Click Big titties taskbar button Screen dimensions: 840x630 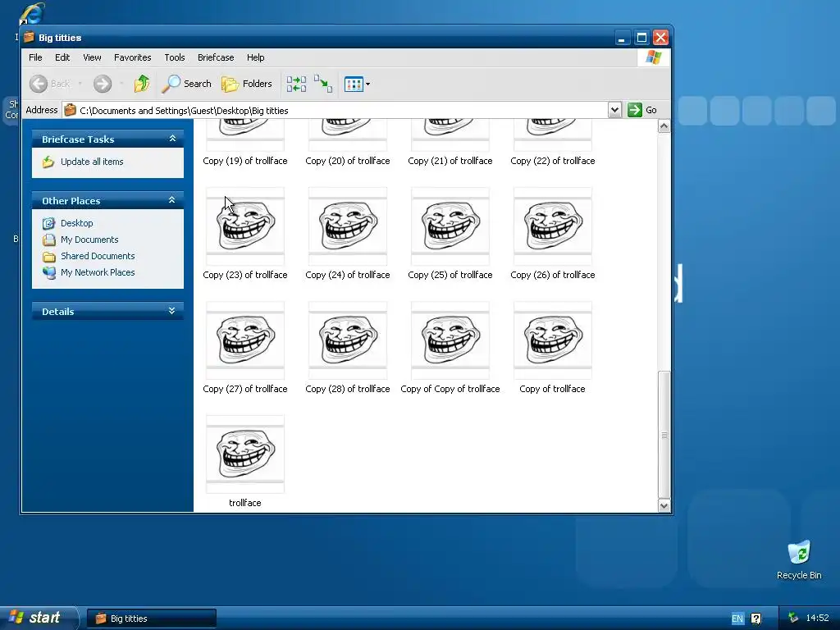click(152, 619)
